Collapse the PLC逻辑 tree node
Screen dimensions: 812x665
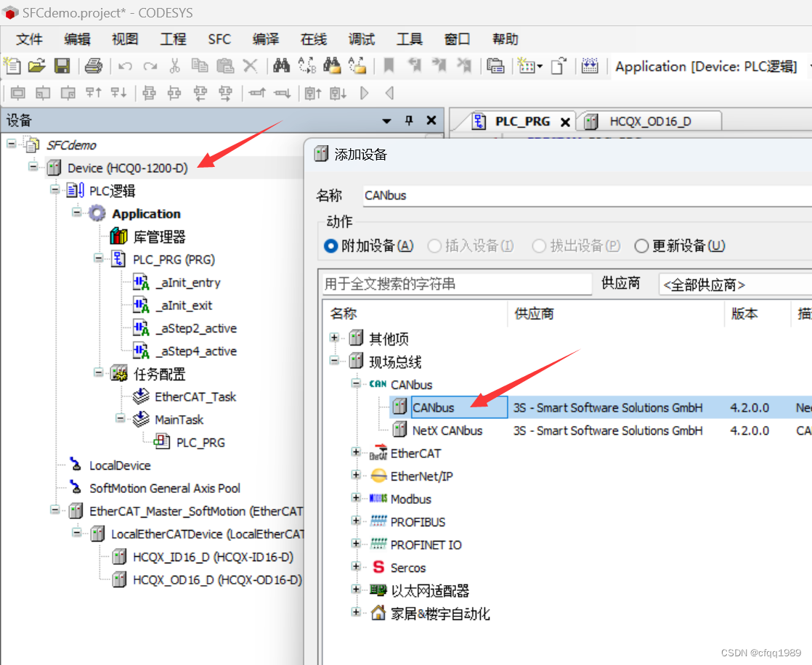[x=55, y=189]
